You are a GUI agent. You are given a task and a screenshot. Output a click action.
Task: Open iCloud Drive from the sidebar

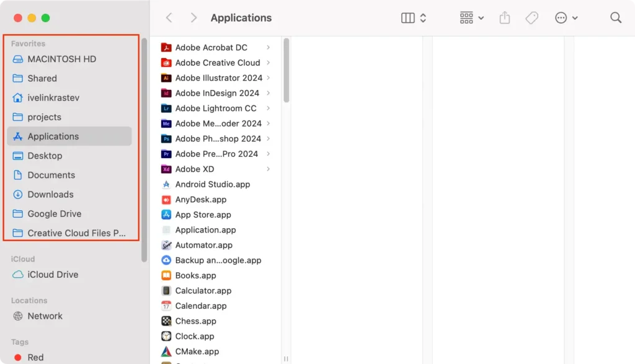[x=53, y=274]
